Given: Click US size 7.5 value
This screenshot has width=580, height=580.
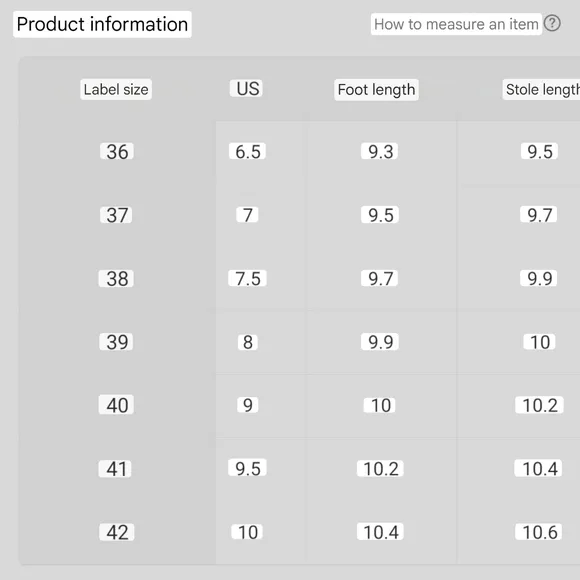Looking at the screenshot, I should pyautogui.click(x=247, y=279).
